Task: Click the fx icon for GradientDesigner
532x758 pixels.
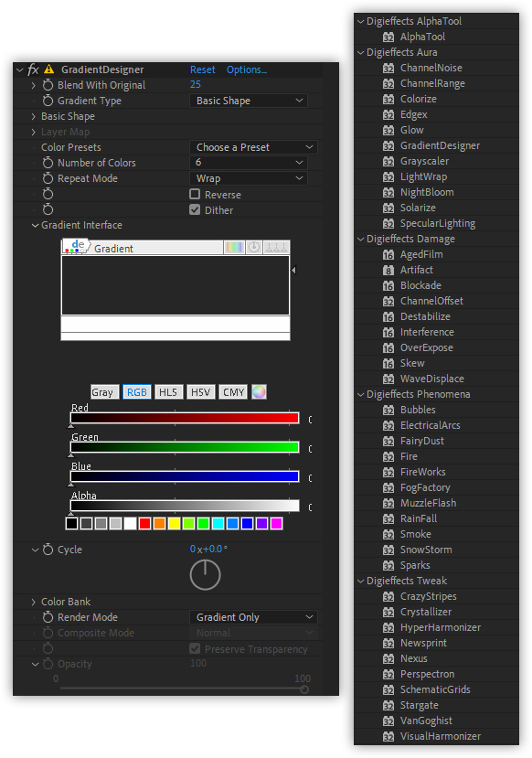Action: click(x=33, y=69)
